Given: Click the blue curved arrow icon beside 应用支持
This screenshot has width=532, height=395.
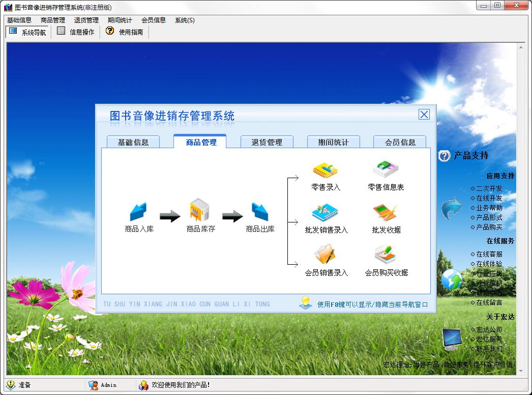Looking at the screenshot, I should (452, 208).
